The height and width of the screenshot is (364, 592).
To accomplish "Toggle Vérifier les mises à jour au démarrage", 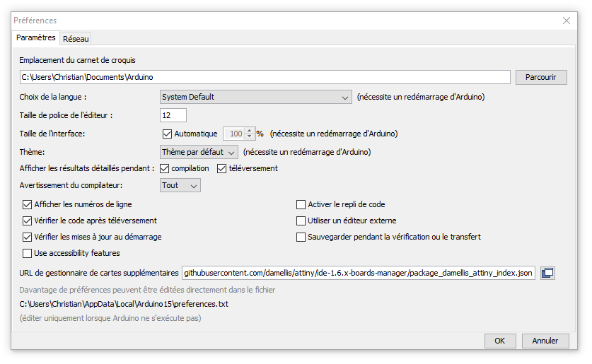I will (27, 237).
